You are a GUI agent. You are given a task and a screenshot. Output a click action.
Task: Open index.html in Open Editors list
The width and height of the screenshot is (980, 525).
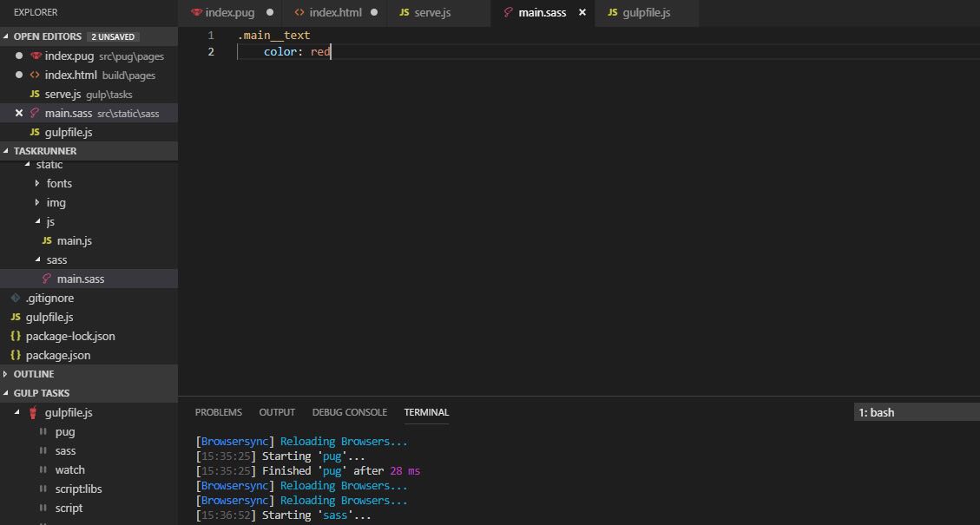[89, 75]
